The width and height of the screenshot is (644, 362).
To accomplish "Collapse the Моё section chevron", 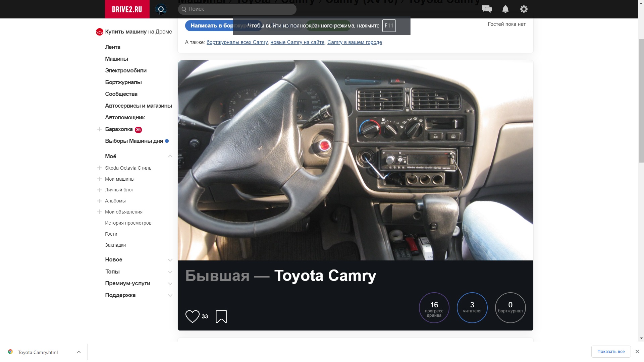I will 170,156.
